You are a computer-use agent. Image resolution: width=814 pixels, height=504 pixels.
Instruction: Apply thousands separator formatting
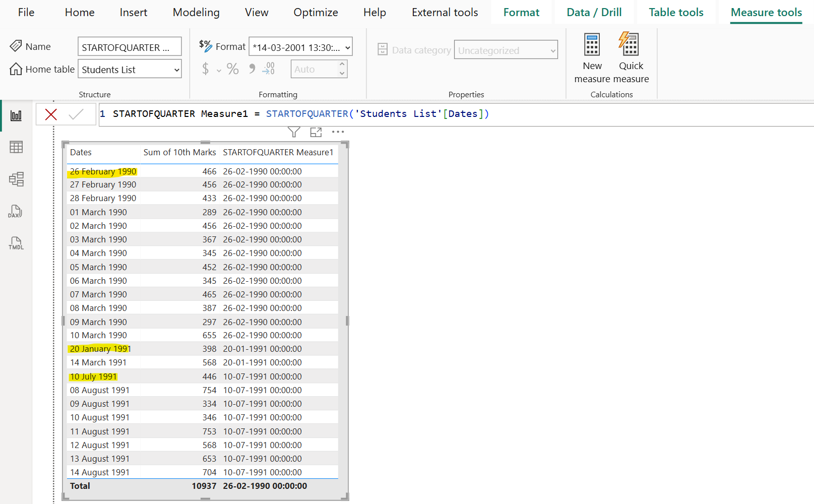click(252, 69)
